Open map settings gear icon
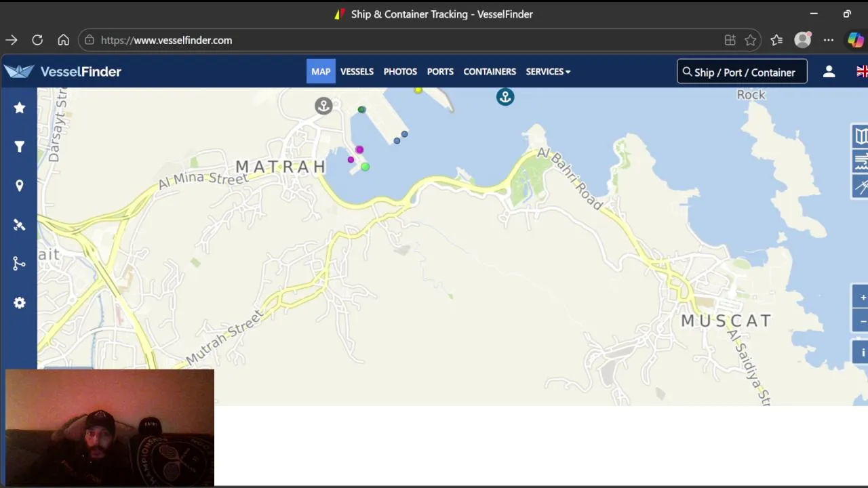868x488 pixels. (20, 303)
